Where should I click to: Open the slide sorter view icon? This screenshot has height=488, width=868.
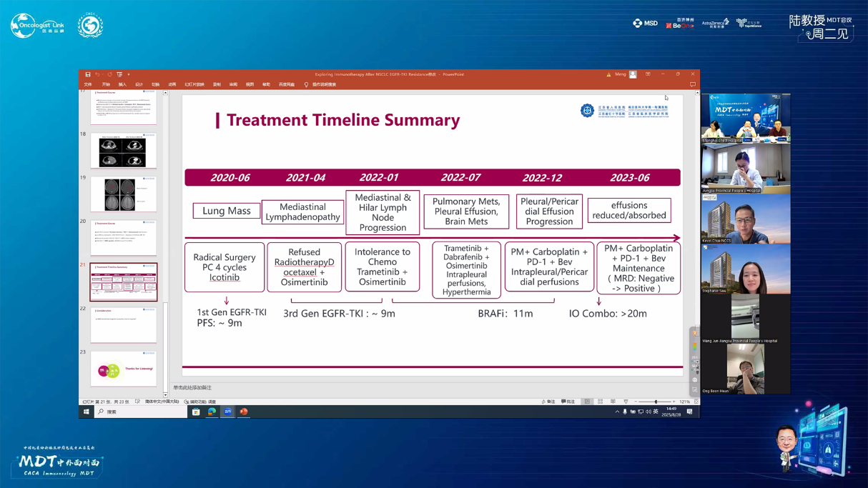tap(600, 402)
